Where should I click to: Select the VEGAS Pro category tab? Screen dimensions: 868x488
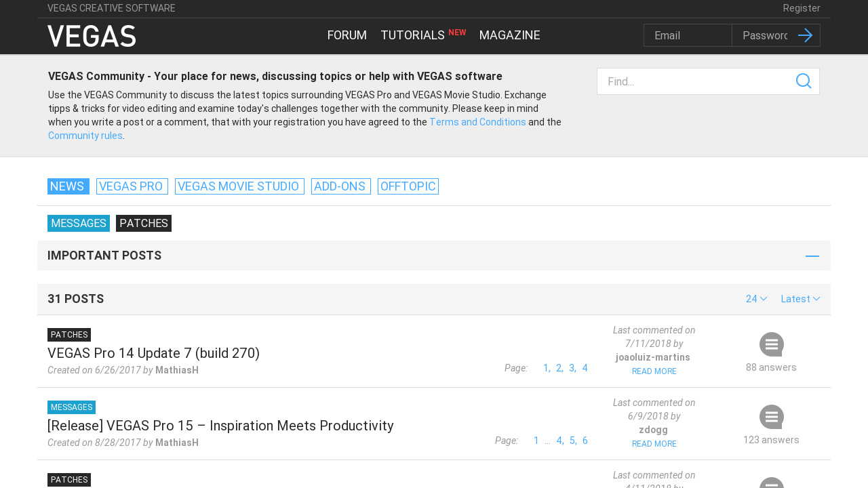(132, 186)
